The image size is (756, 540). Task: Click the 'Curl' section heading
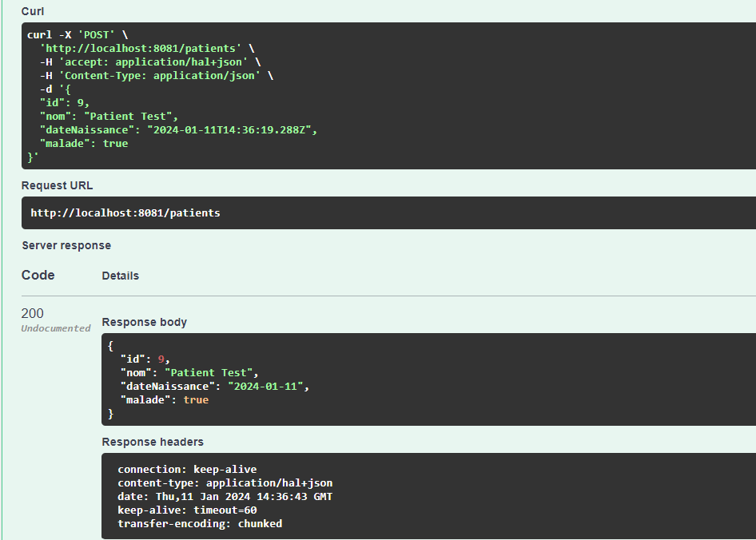tap(33, 11)
